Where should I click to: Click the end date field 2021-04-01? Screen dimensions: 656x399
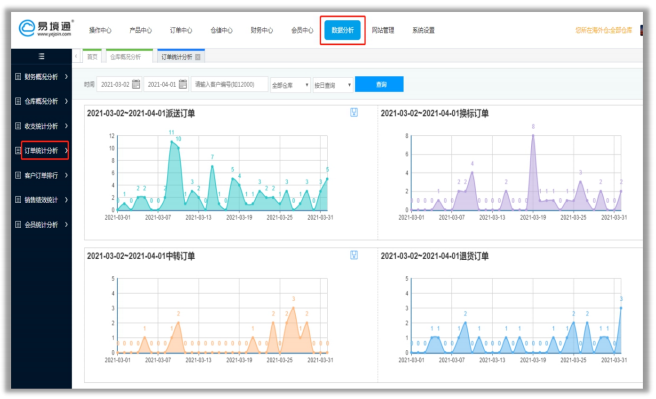(166, 84)
